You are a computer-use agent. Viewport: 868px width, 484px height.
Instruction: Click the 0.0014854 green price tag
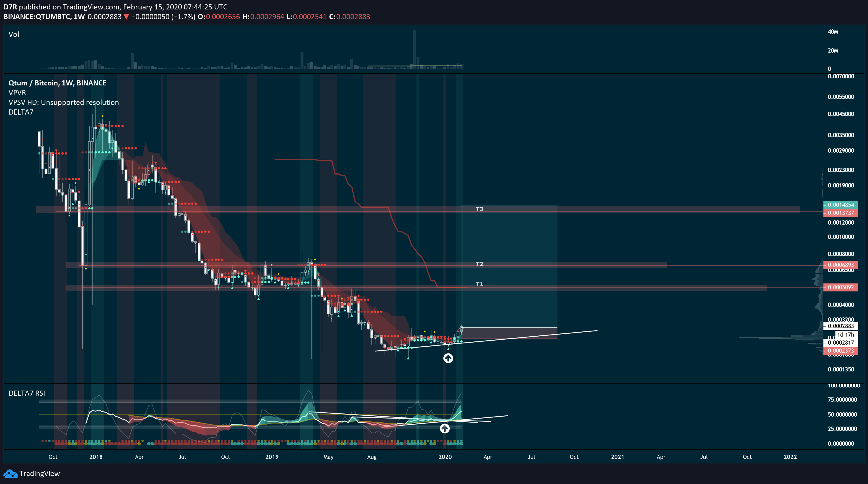pyautogui.click(x=840, y=205)
